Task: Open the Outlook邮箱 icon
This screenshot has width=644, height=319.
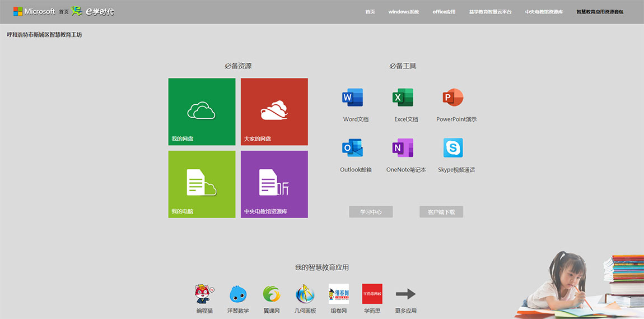Action: pos(353,148)
